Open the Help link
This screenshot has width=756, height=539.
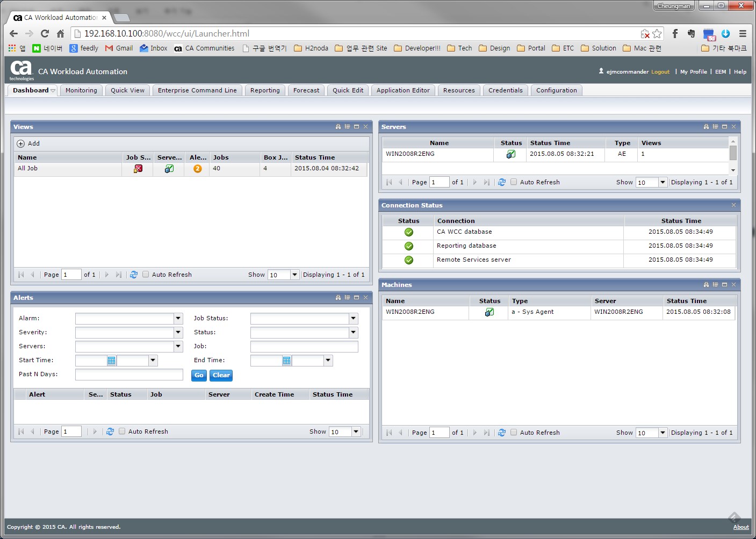(740, 72)
